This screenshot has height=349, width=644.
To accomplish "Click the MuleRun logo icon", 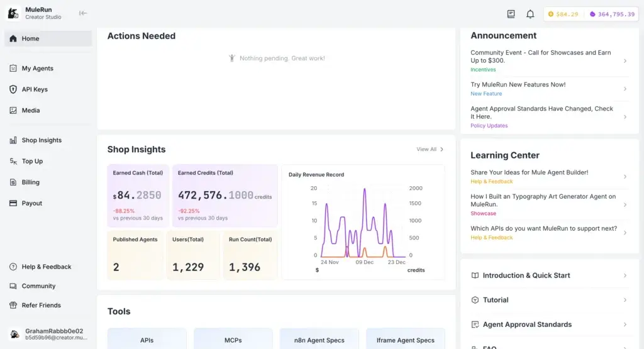I will [14, 13].
